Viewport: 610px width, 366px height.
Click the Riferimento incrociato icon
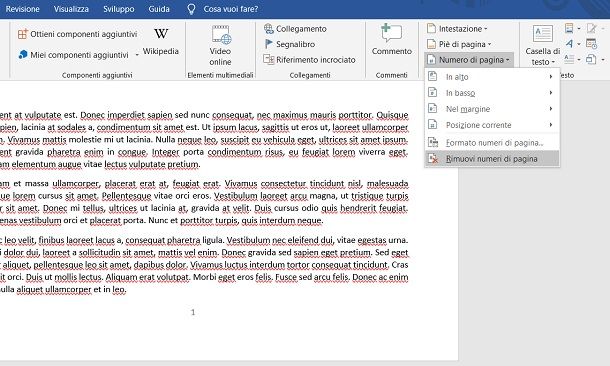pyautogui.click(x=268, y=60)
